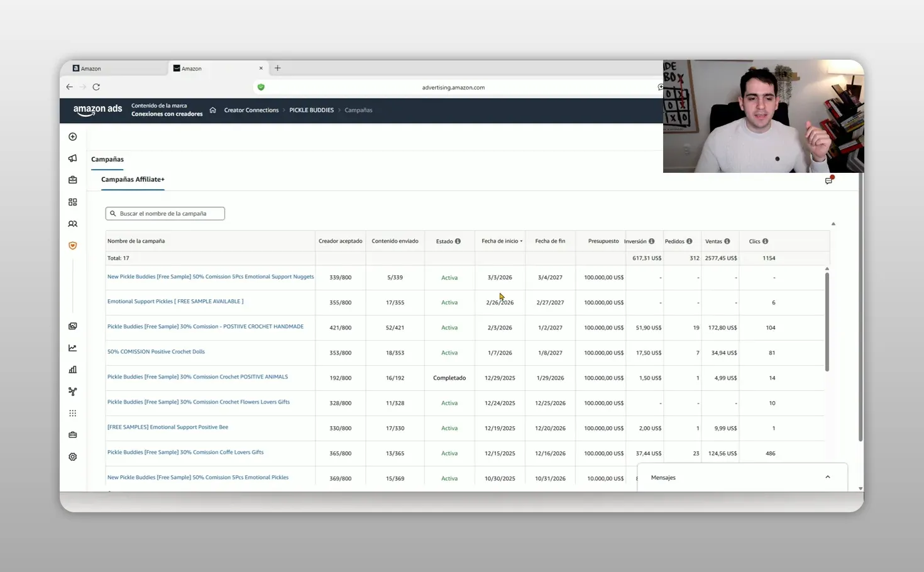Click the Completado status cell
This screenshot has width=924, height=572.
(x=449, y=378)
